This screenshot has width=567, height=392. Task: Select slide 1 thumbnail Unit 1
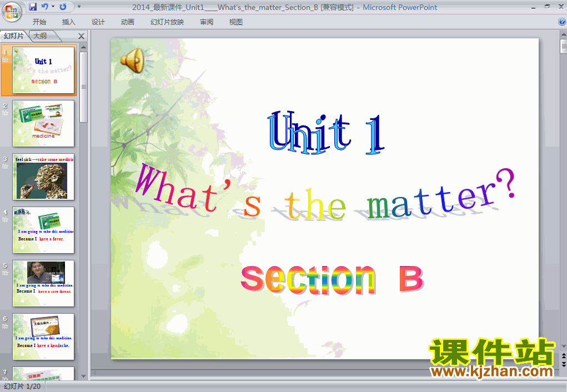43,70
